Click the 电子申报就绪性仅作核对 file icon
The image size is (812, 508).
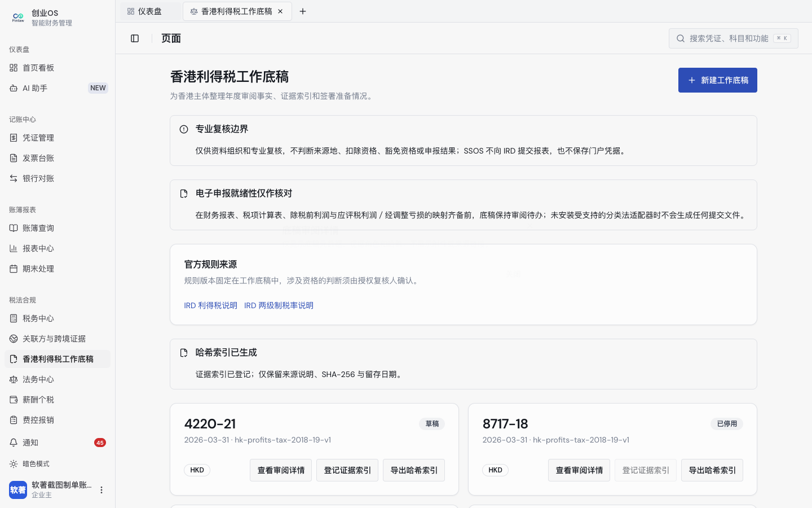(184, 194)
